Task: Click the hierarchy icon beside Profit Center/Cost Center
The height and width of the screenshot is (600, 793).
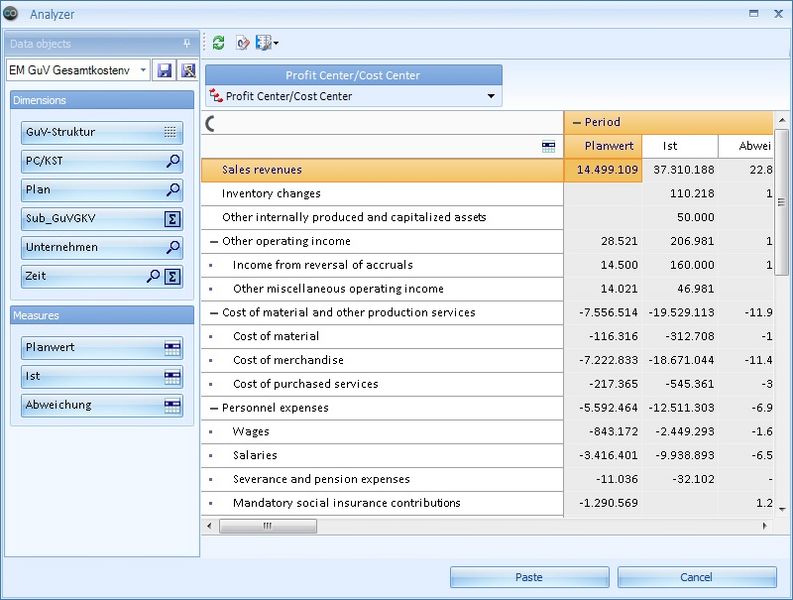Action: coord(216,95)
